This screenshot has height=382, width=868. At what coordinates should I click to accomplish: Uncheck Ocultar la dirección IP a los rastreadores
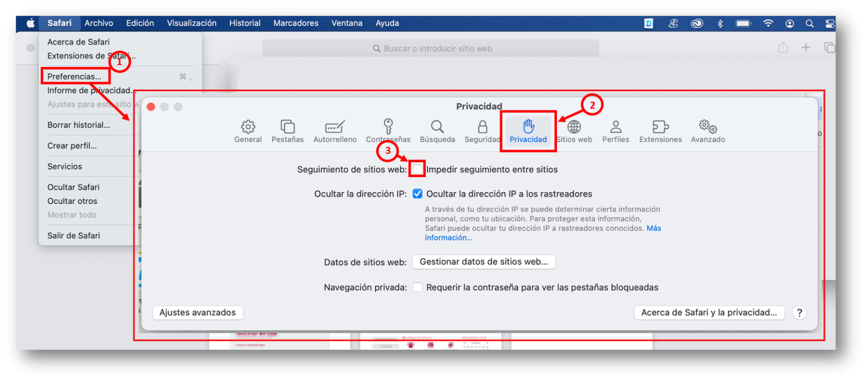[417, 194]
